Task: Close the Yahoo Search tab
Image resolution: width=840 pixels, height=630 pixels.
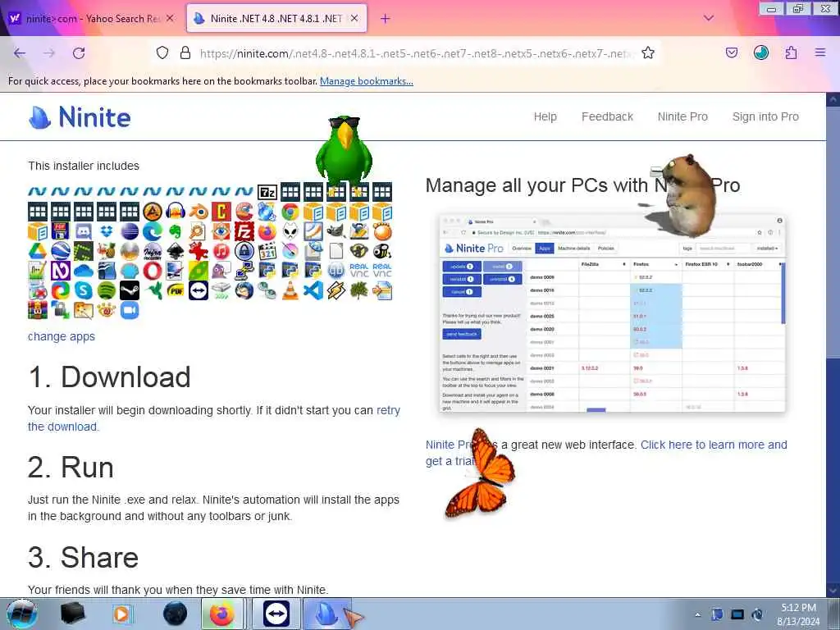Action: coord(170,18)
